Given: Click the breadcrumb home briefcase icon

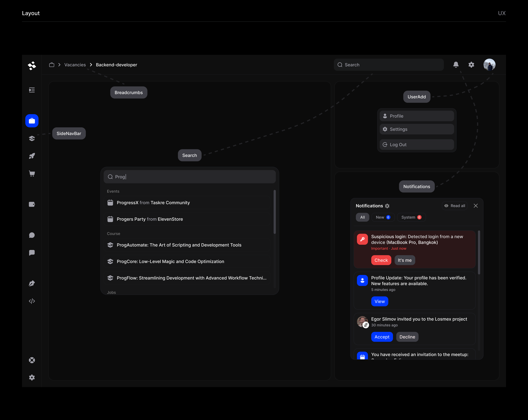Looking at the screenshot, I should [x=52, y=65].
